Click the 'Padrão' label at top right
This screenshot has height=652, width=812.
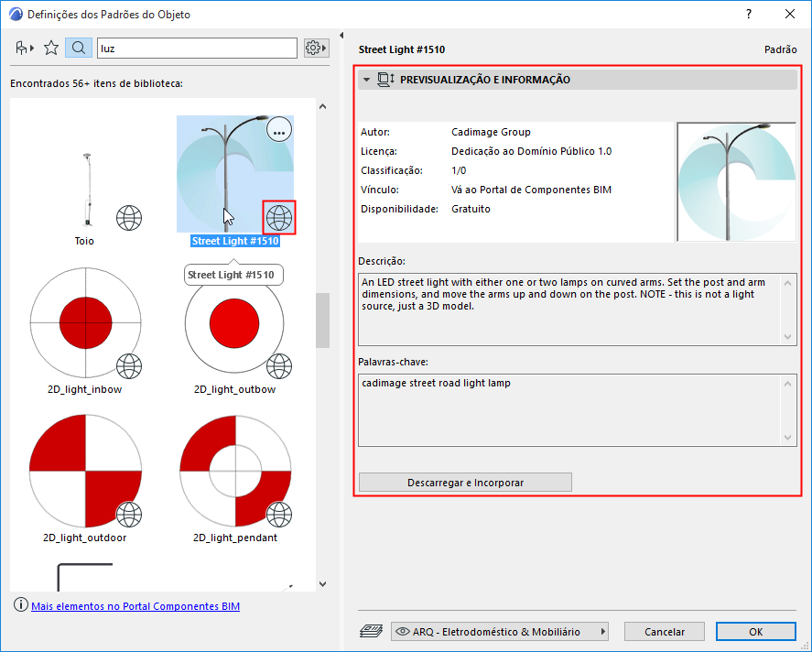pos(780,49)
